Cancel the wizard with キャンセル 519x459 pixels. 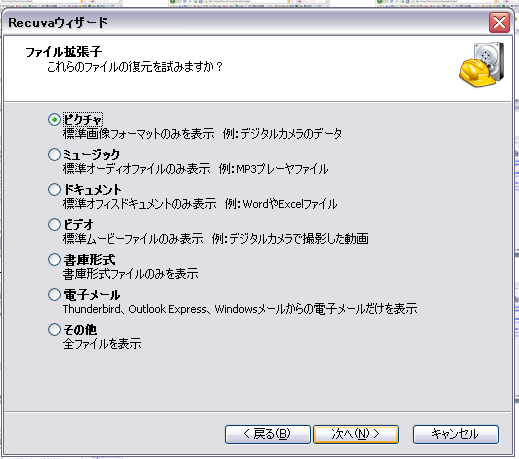(x=456, y=434)
